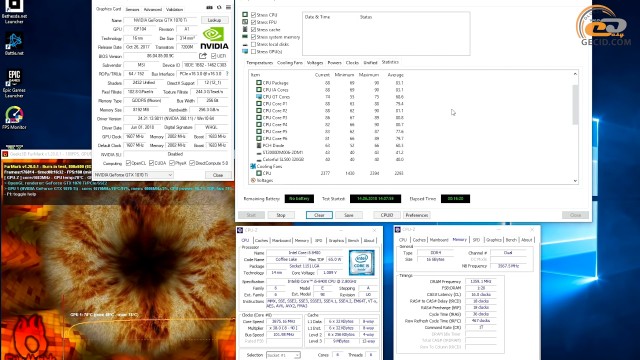Open the Cooling Fans tab
640x360 pixels.
(290, 63)
